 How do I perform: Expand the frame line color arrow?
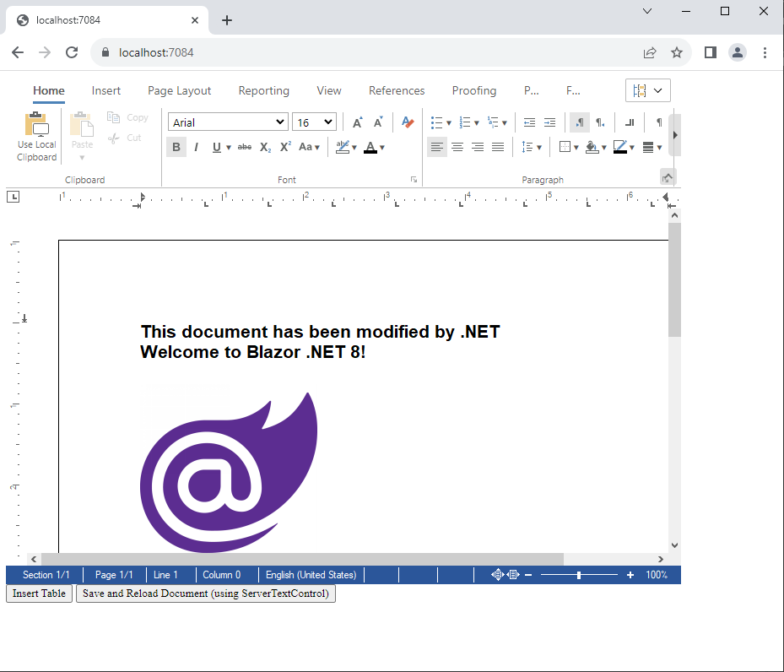tap(632, 148)
